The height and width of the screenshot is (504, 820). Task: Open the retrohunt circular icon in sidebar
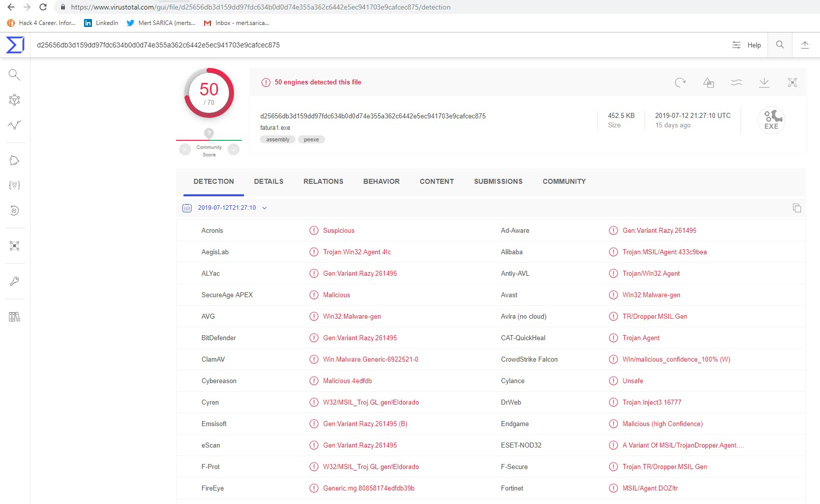pos(14,210)
